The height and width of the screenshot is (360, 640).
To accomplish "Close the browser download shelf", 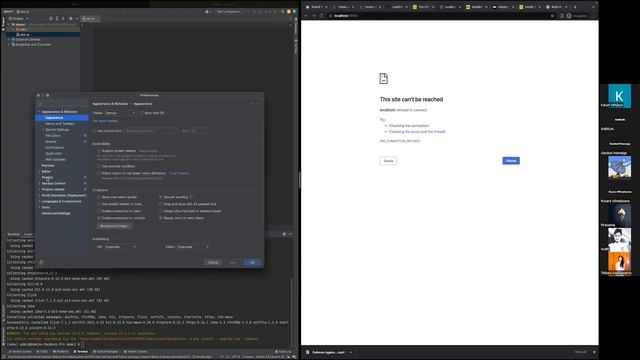I will 594,352.
